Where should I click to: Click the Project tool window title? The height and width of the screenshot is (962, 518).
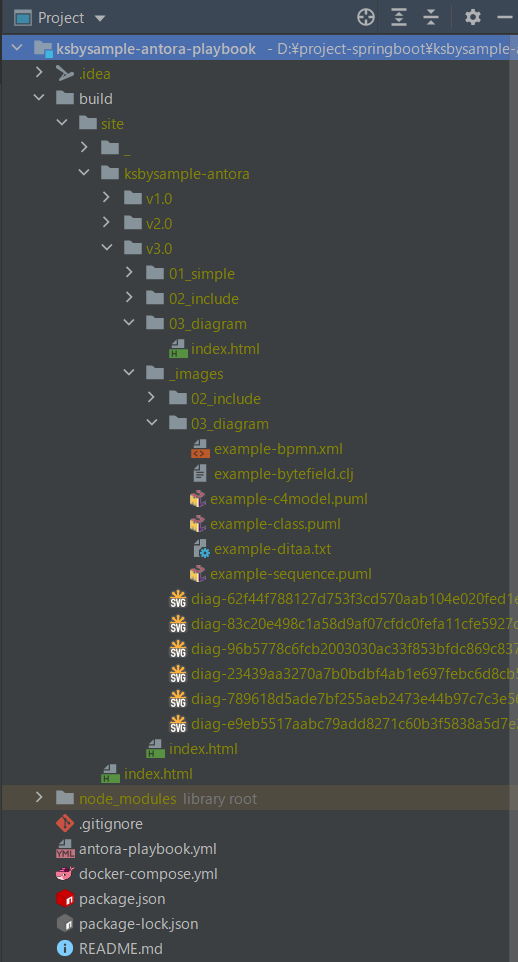(x=61, y=18)
